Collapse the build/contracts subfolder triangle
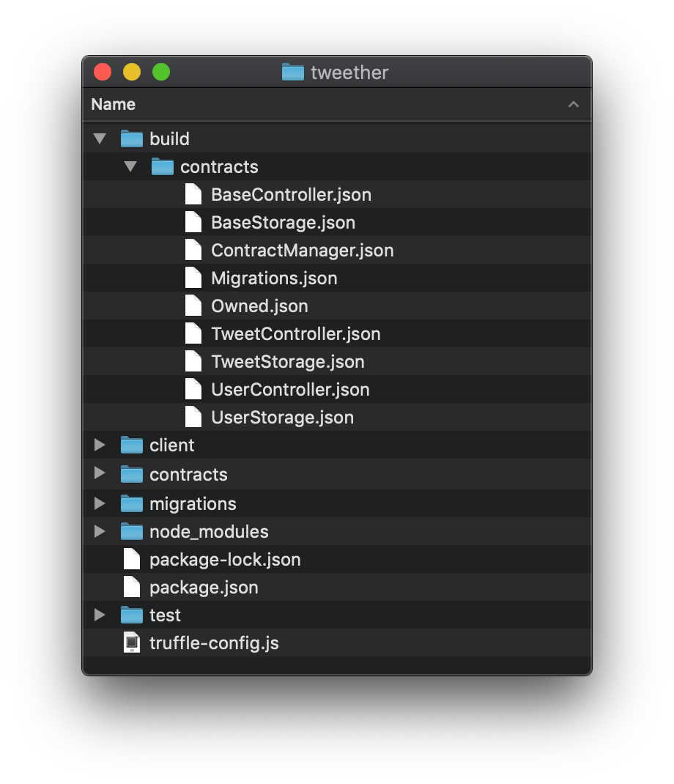The height and width of the screenshot is (784, 674). (x=131, y=166)
